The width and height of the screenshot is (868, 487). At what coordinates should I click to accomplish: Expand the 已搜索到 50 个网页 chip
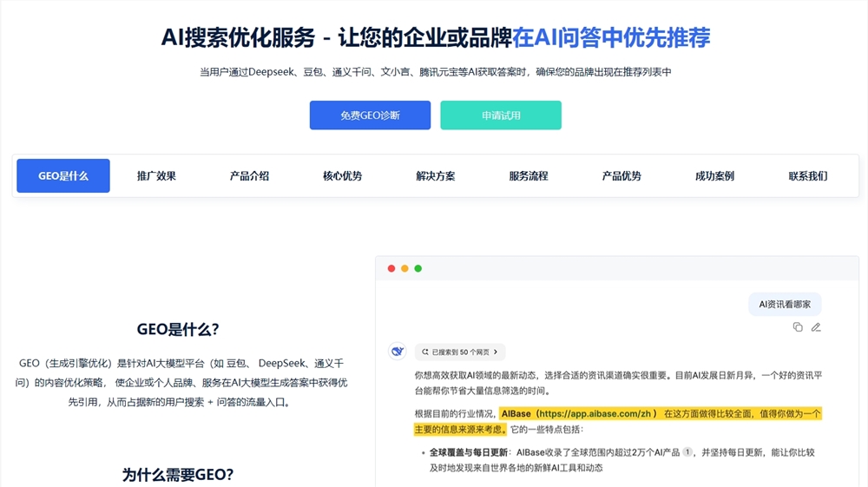pos(459,352)
